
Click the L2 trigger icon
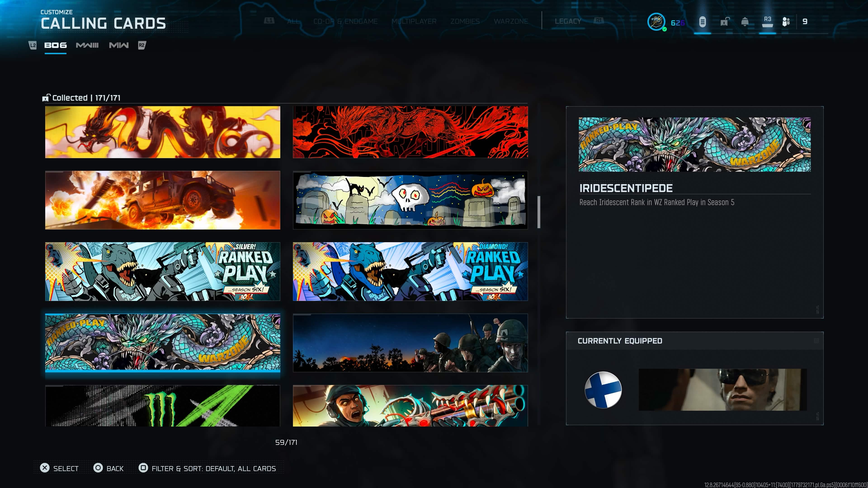[x=33, y=45]
